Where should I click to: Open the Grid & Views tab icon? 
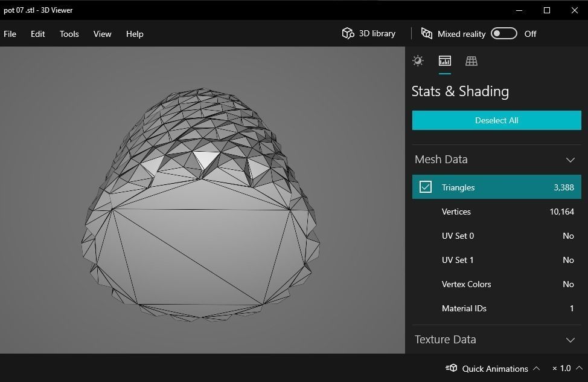click(471, 61)
